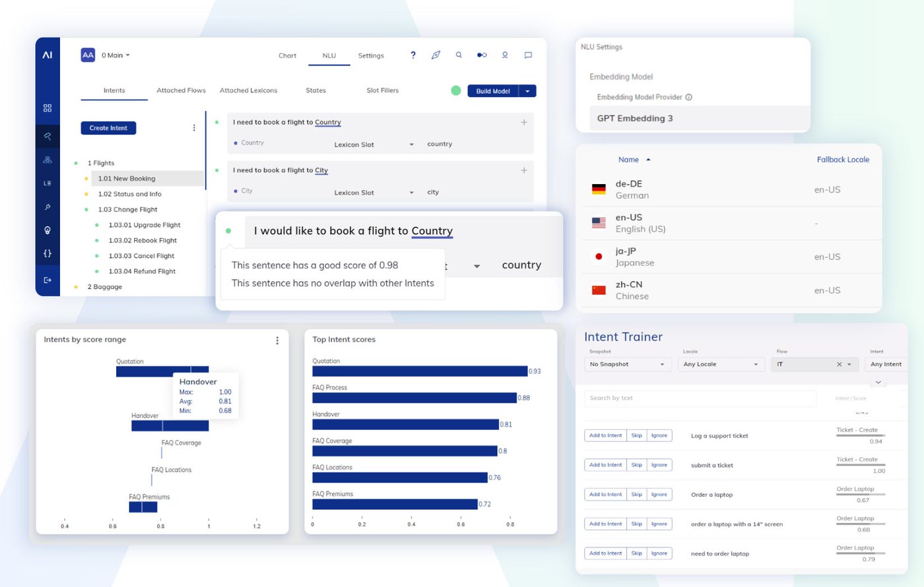Screen dimensions: 924x587
Task: Open the help question mark icon
Action: coord(413,55)
